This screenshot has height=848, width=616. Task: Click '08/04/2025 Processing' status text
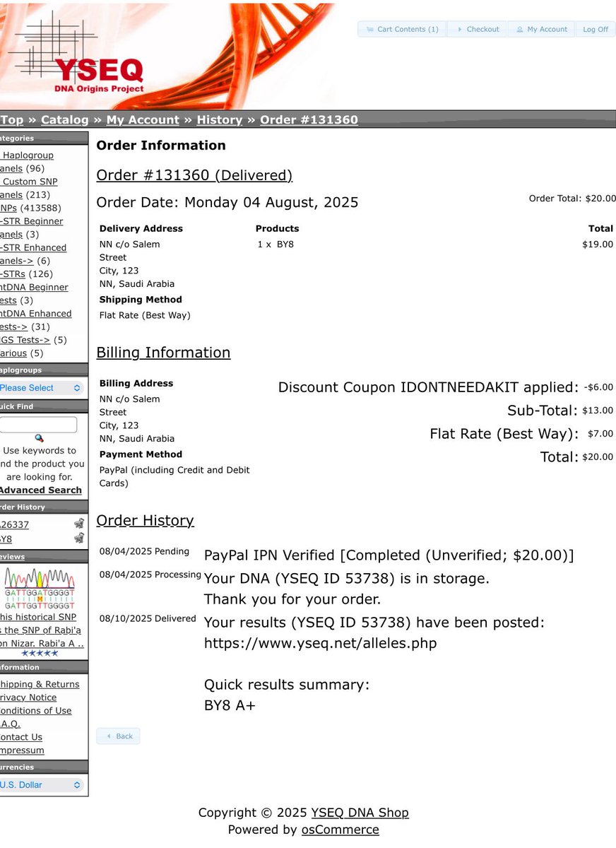click(150, 575)
